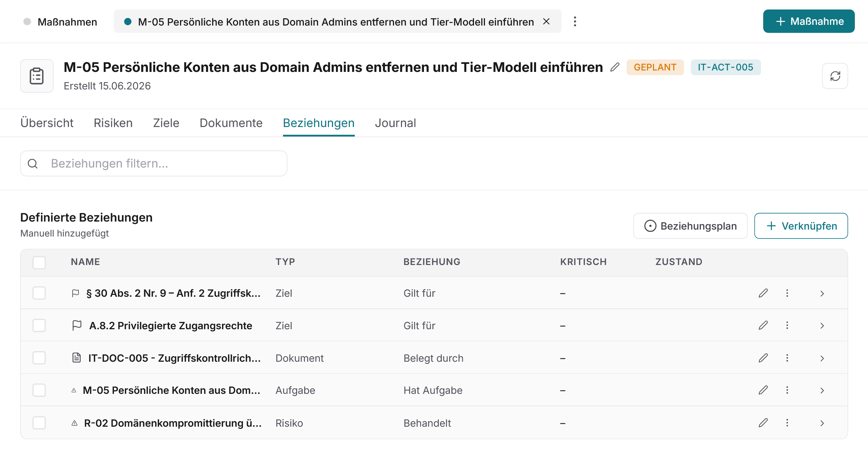Viewport: 868px width, 461px height.
Task: Check the A.8.2 Privilegierte Zugangsrechte row
Action: click(39, 325)
